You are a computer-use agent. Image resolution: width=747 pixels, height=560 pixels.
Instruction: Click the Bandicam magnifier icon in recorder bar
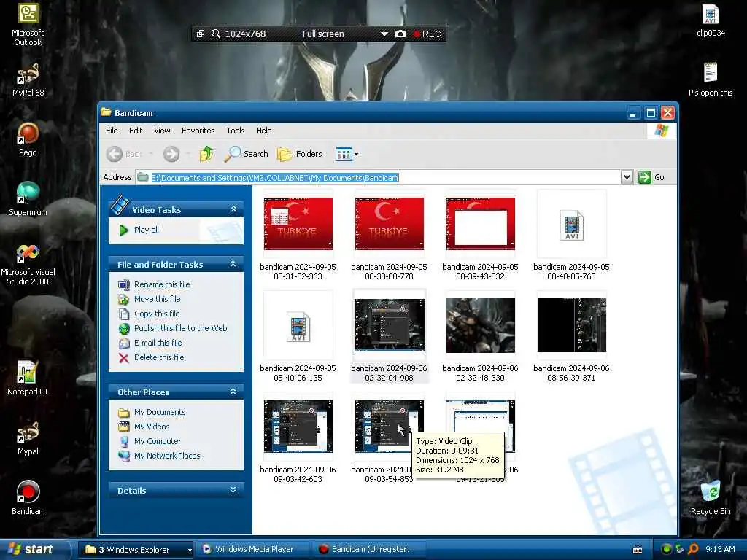click(x=216, y=34)
